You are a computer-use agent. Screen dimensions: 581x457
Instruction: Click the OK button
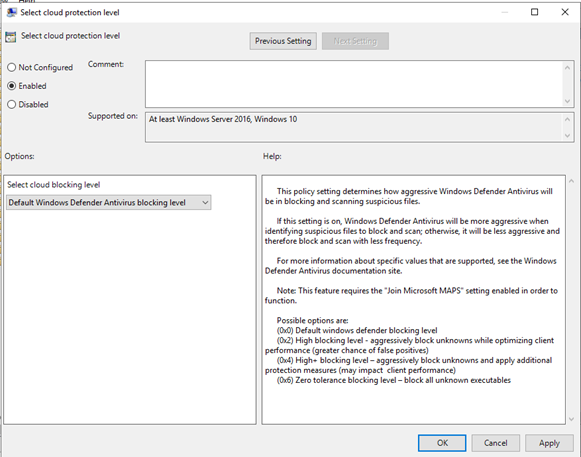[x=442, y=443]
